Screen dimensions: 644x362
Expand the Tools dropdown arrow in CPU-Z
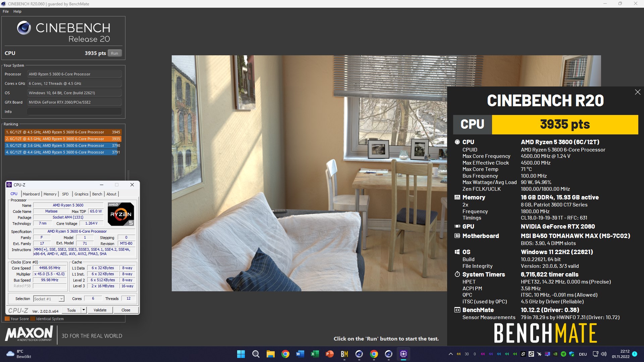tap(84, 310)
